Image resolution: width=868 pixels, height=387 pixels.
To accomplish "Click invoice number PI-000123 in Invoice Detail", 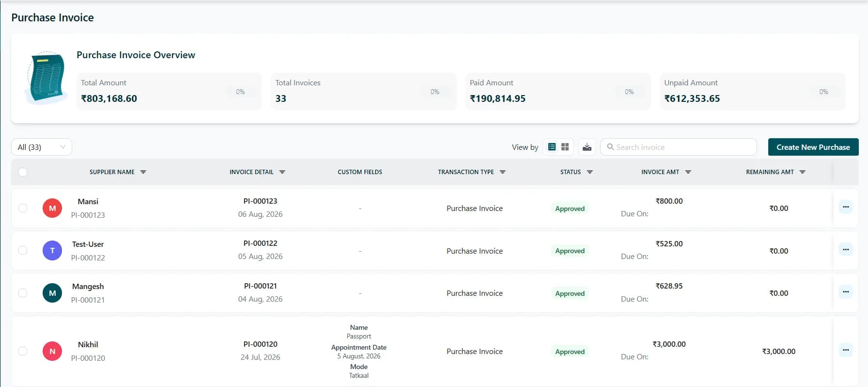I will 261,201.
